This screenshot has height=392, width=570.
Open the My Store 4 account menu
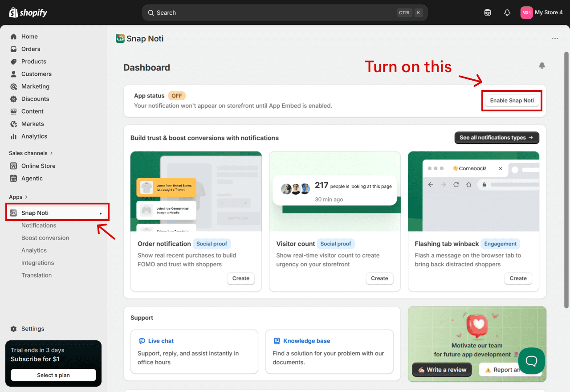[x=541, y=12]
